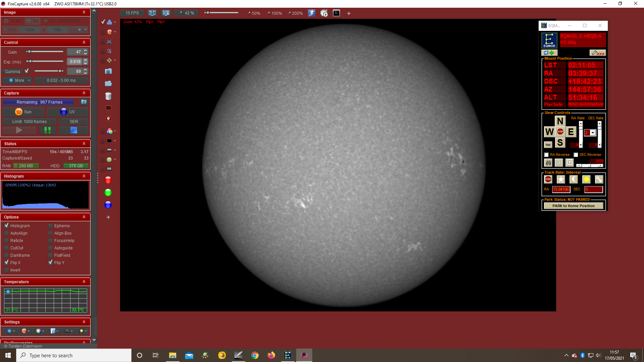This screenshot has width=644, height=362.
Task: Select the comet custom tracking icon
Action: (599, 179)
